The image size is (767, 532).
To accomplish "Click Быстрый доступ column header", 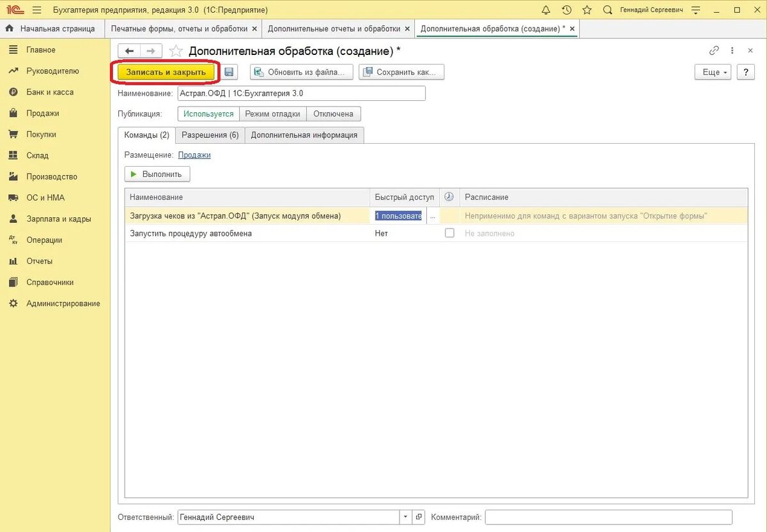I will tap(405, 197).
